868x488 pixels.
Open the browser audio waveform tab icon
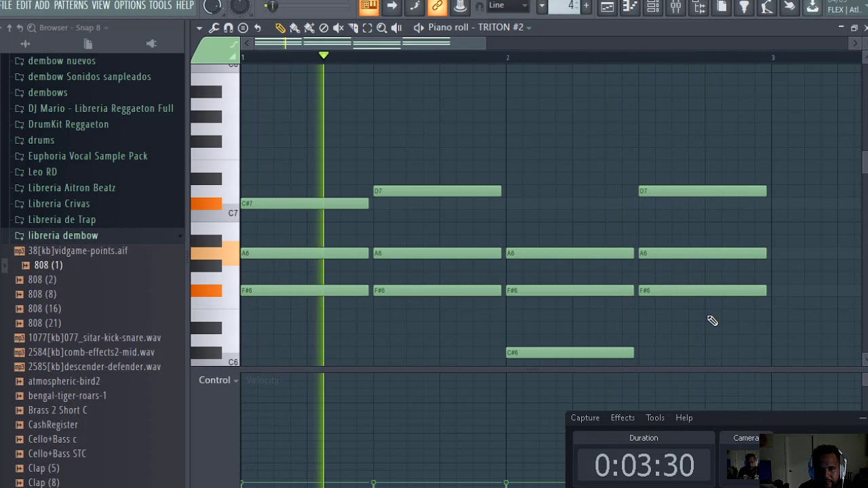[x=25, y=44]
